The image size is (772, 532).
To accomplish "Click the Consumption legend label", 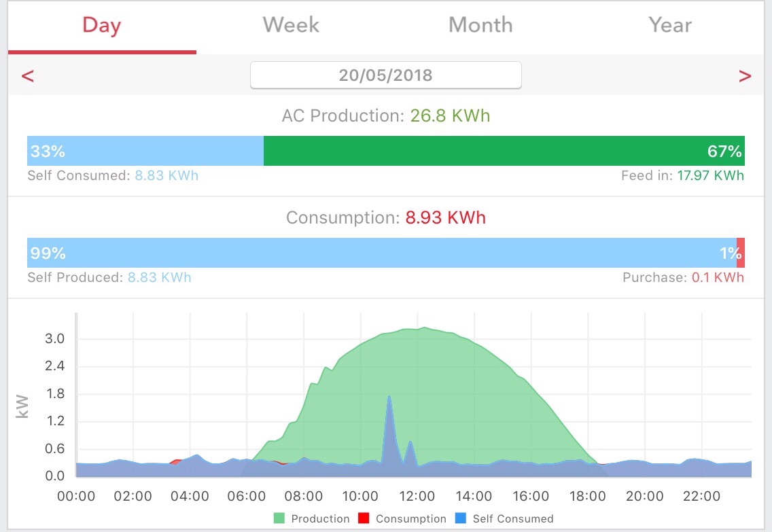I will coord(410,518).
